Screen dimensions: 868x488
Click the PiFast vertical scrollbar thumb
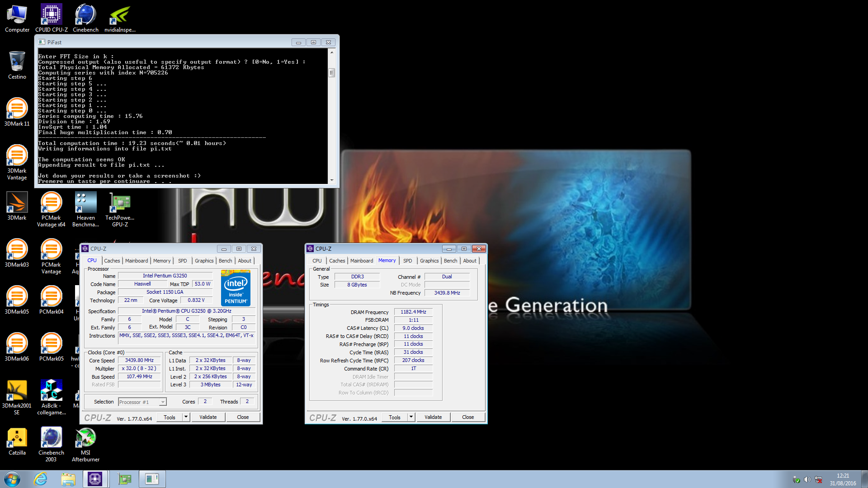332,73
